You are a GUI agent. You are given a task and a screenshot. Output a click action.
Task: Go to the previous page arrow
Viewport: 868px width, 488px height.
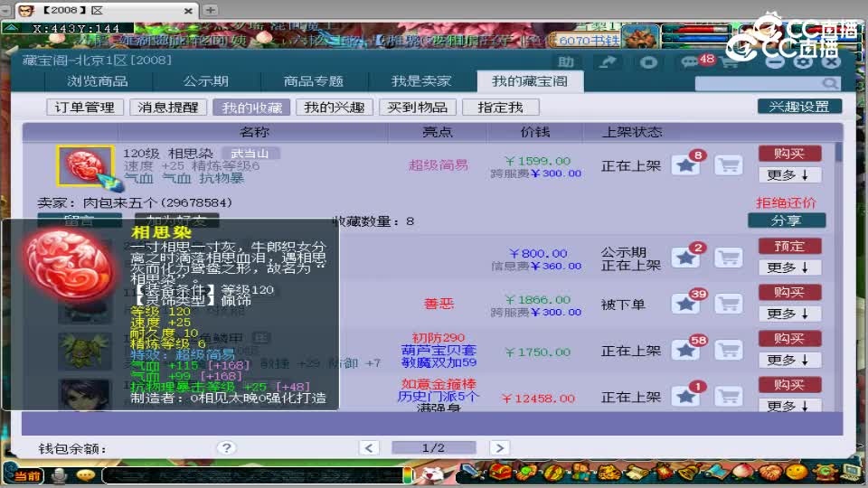(369, 447)
